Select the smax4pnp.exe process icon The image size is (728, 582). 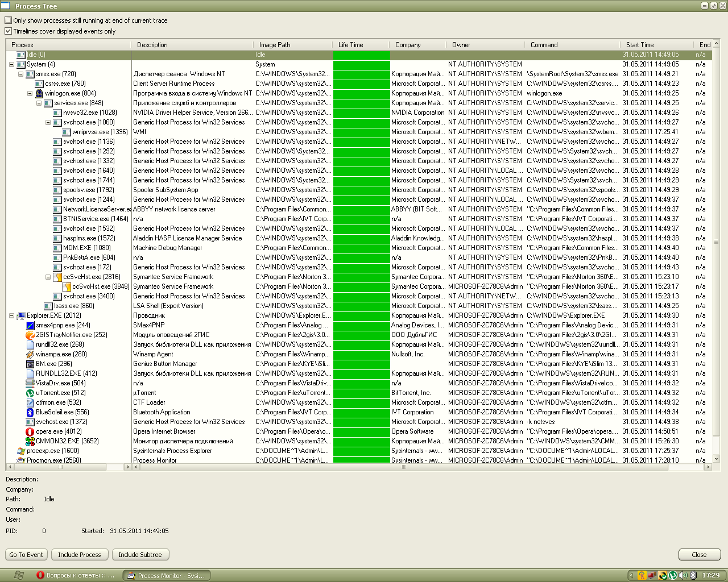pyautogui.click(x=30, y=325)
